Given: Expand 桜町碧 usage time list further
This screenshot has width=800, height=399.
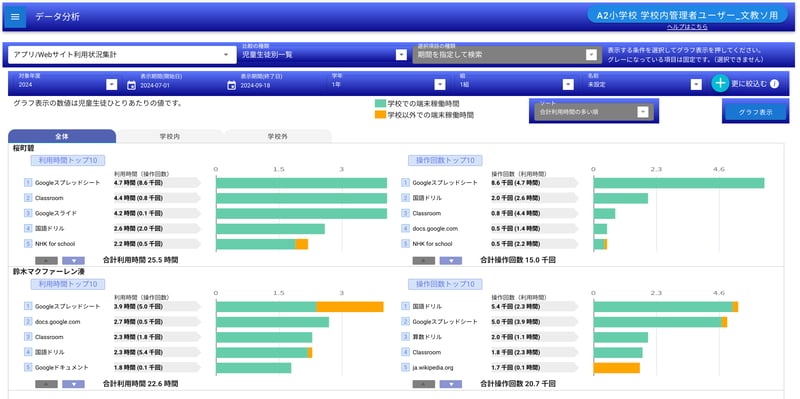Looking at the screenshot, I should [x=73, y=260].
